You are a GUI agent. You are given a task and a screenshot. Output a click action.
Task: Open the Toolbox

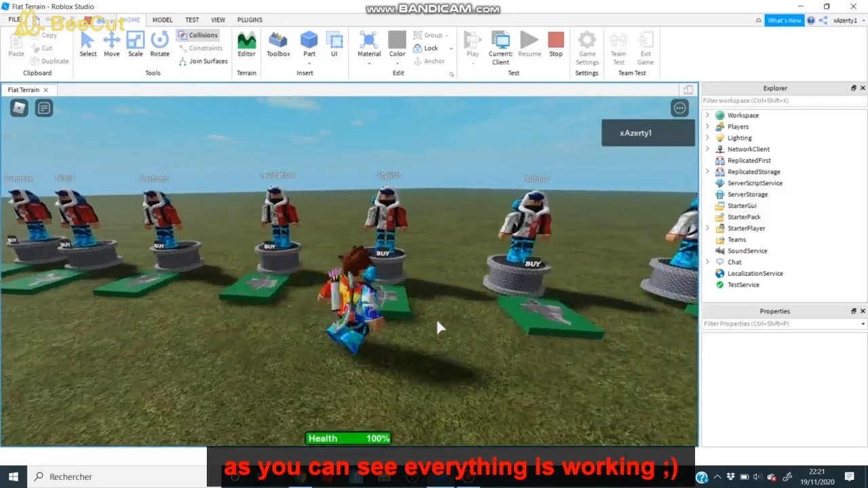(x=278, y=44)
